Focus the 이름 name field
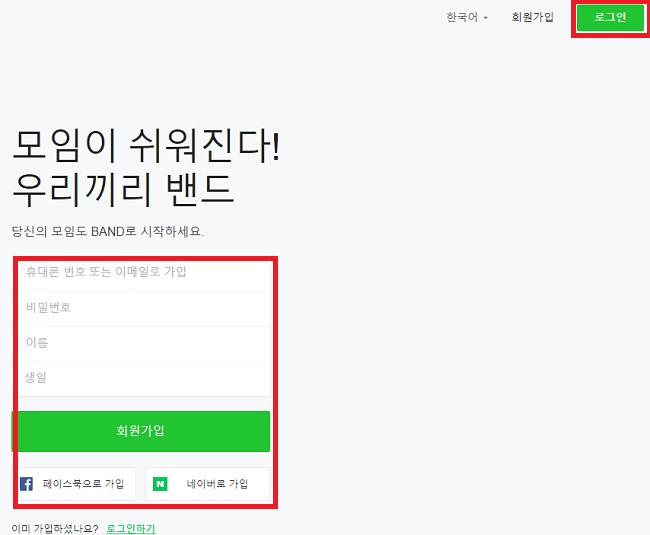This screenshot has width=650, height=535. [x=144, y=343]
